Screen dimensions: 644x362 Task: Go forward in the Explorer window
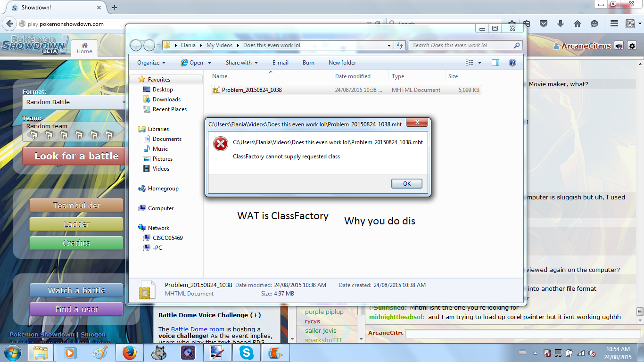point(149,45)
